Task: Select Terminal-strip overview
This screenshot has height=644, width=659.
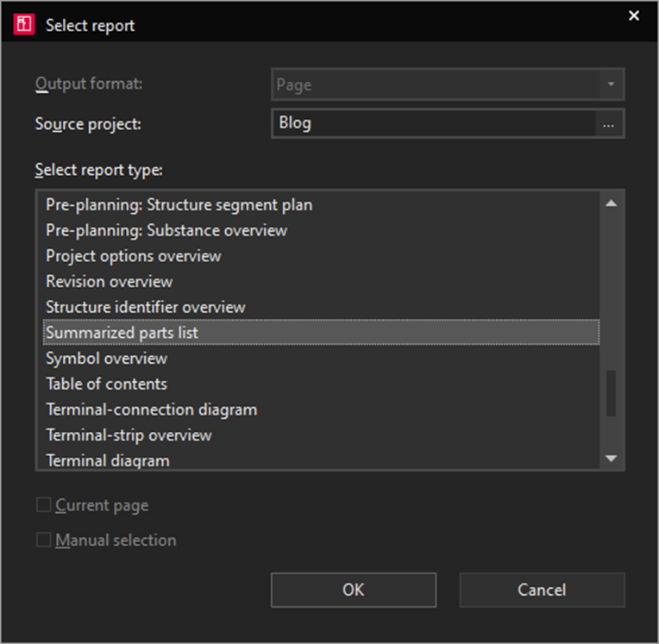Action: [321, 435]
